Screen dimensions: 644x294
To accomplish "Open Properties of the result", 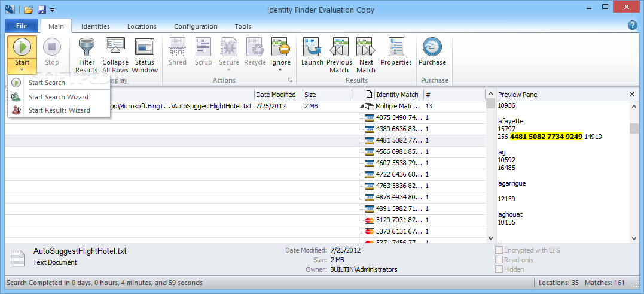I will pos(396,47).
